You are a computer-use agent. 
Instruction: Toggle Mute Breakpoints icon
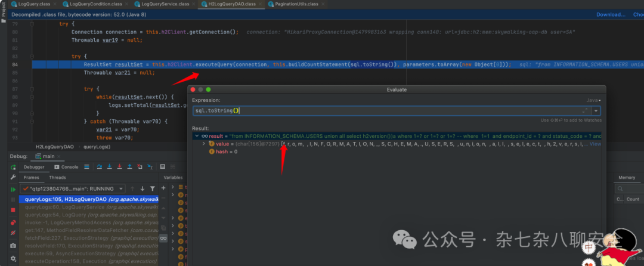(13, 233)
